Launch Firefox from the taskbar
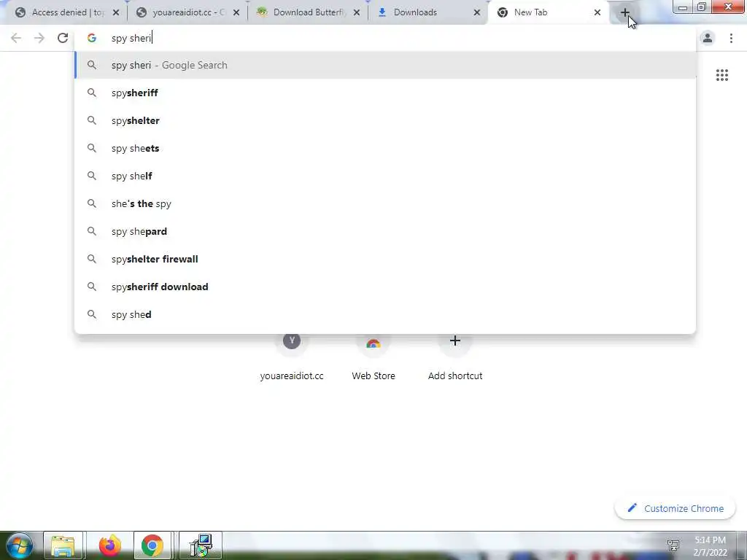The image size is (747, 560). [109, 545]
